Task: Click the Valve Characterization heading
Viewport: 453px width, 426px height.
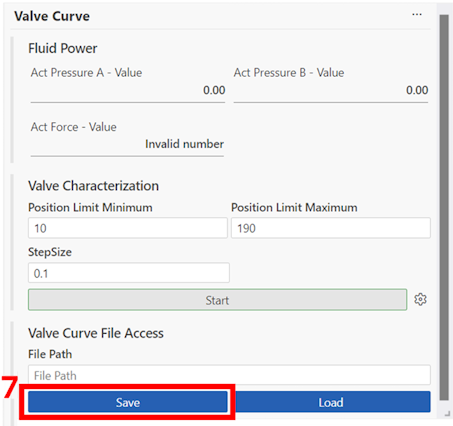Action: click(x=93, y=186)
